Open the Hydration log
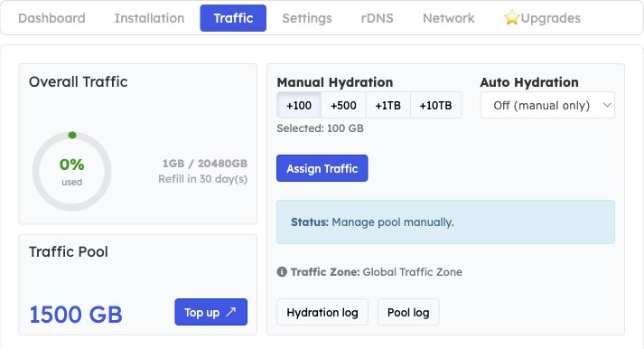 [x=322, y=312]
